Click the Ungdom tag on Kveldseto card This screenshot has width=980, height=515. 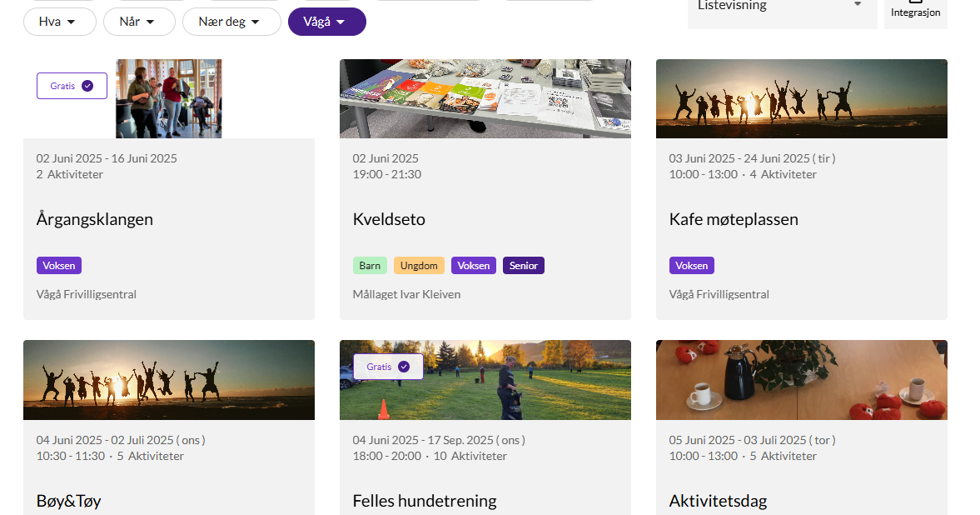419,265
